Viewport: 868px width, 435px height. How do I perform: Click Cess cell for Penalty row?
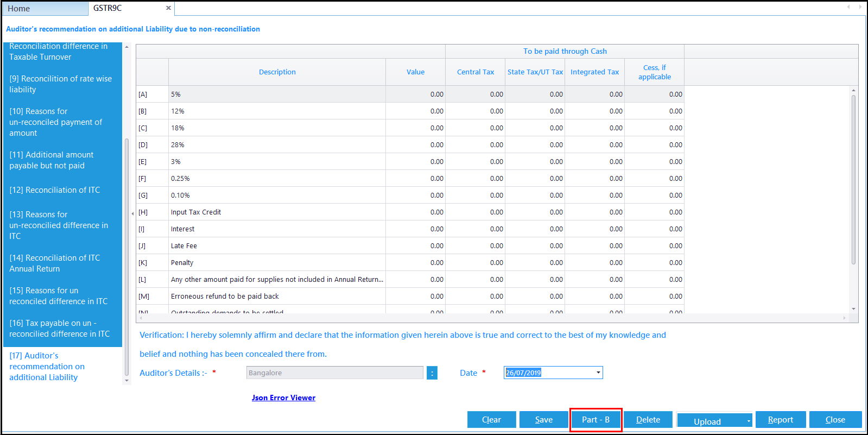click(x=655, y=262)
